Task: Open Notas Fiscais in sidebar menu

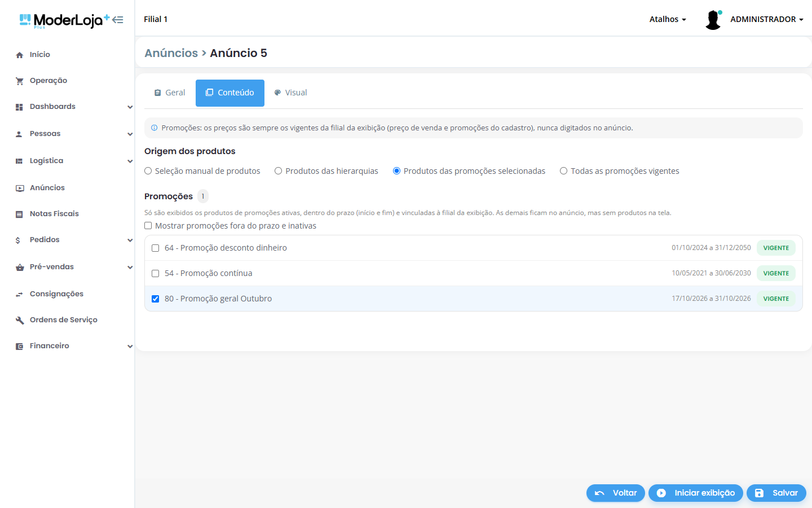Action: click(54, 214)
